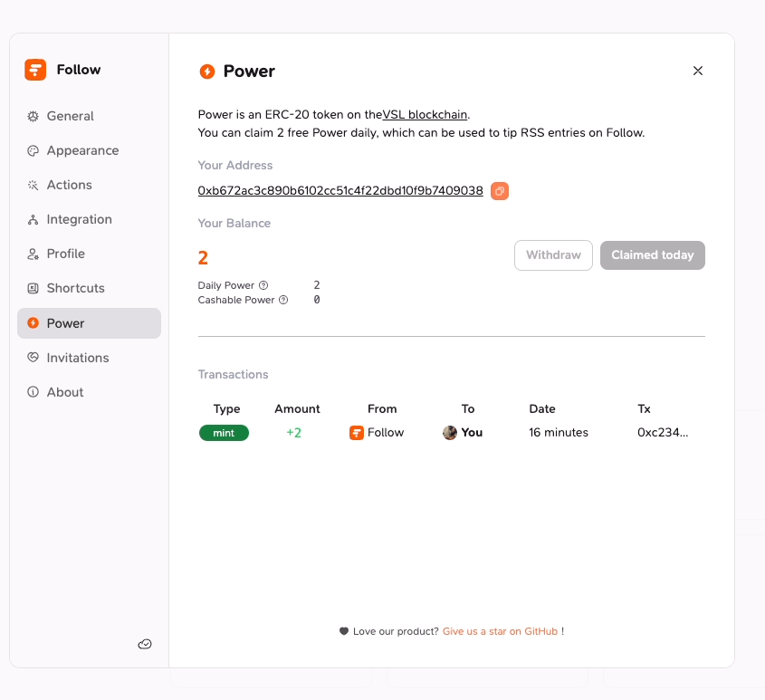The width and height of the screenshot is (765, 700).
Task: Click the Daily Power label
Action: 226,285
